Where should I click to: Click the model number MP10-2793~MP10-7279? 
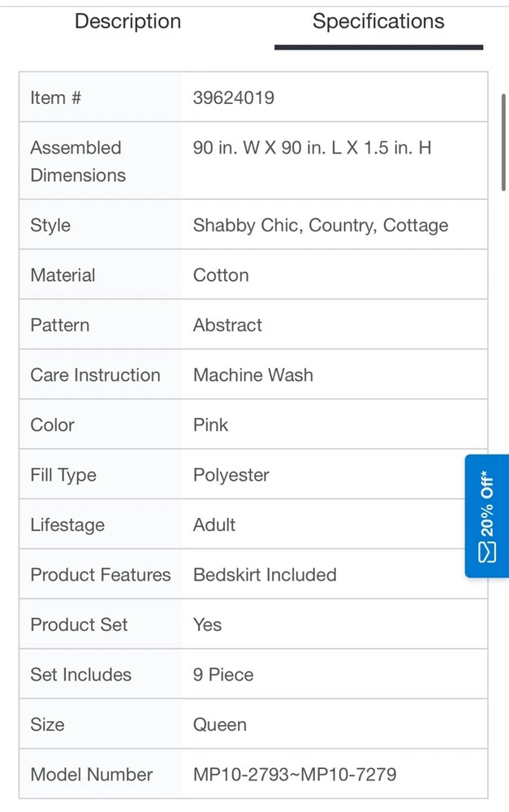[295, 775]
